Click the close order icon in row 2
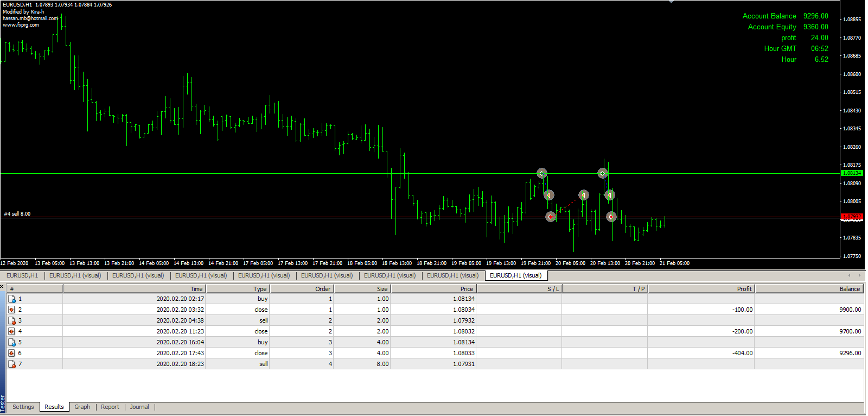Viewport: 868px width, 416px height. point(11,310)
